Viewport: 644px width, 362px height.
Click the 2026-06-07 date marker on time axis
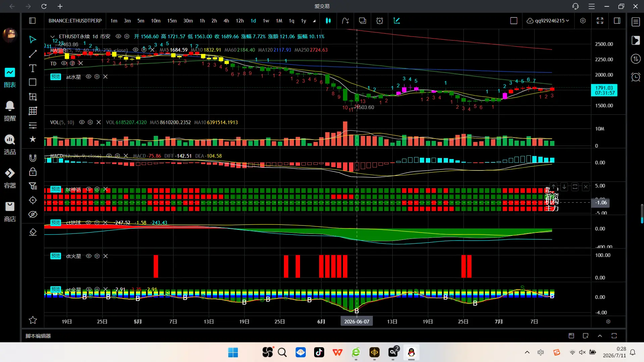357,321
